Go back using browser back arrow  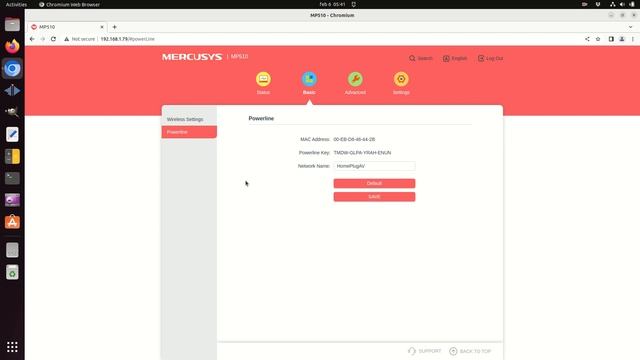click(x=32, y=39)
